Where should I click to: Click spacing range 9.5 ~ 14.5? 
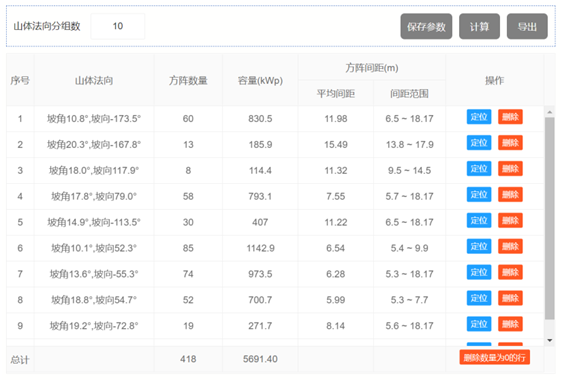[x=409, y=170]
